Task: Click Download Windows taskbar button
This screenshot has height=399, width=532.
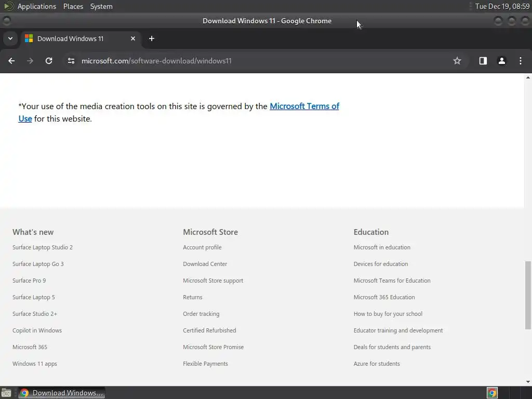Action: pos(61,393)
